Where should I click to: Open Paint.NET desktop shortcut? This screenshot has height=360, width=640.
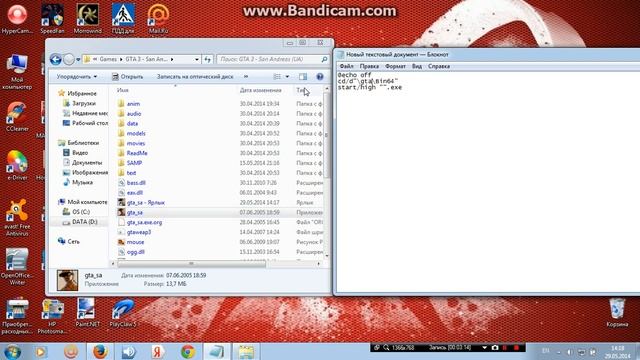point(87,312)
